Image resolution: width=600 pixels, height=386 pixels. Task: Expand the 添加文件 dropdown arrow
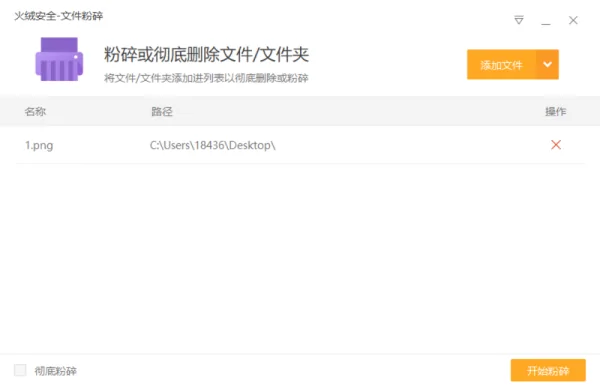tap(548, 65)
